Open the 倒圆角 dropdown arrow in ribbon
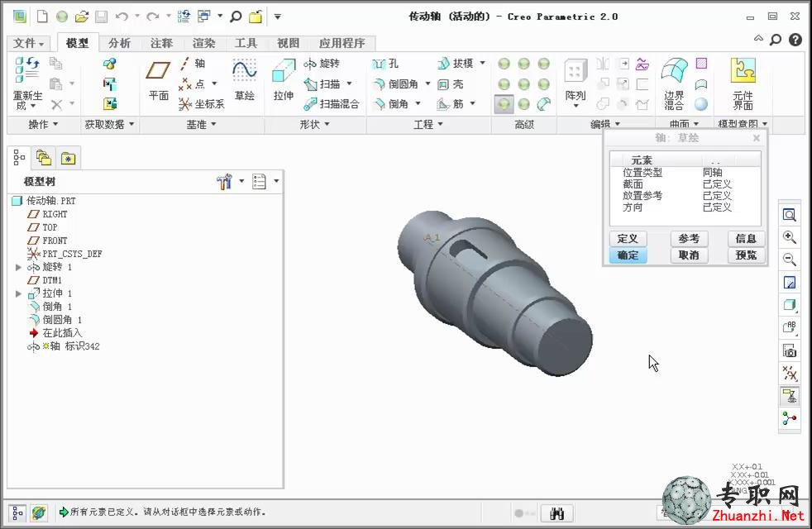 click(x=427, y=83)
